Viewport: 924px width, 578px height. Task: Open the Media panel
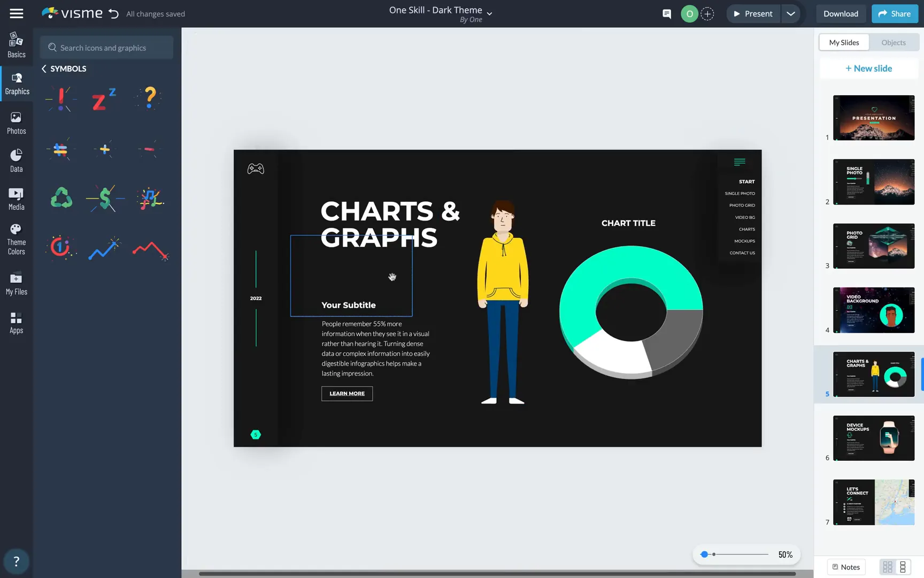[x=16, y=199]
